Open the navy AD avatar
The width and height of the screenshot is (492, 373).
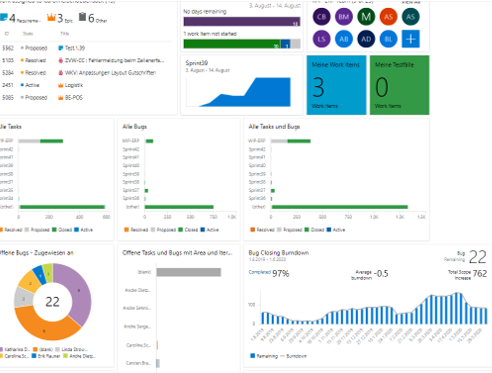[366, 39]
